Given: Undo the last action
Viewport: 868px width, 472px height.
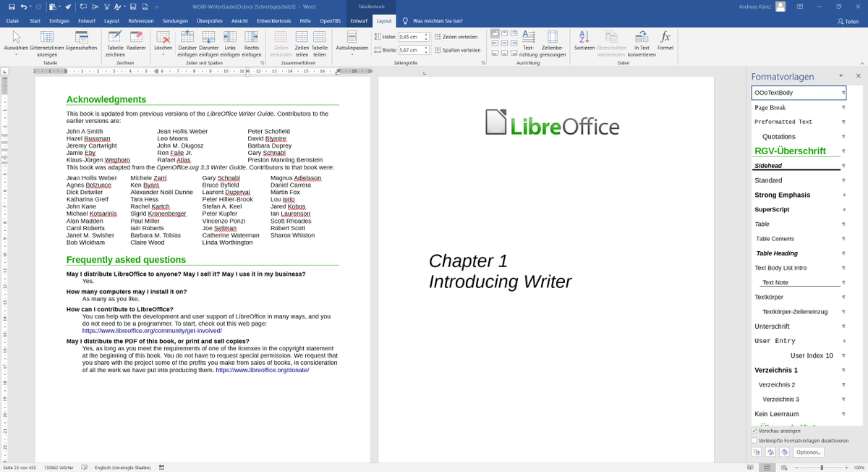Looking at the screenshot, I should [24, 7].
